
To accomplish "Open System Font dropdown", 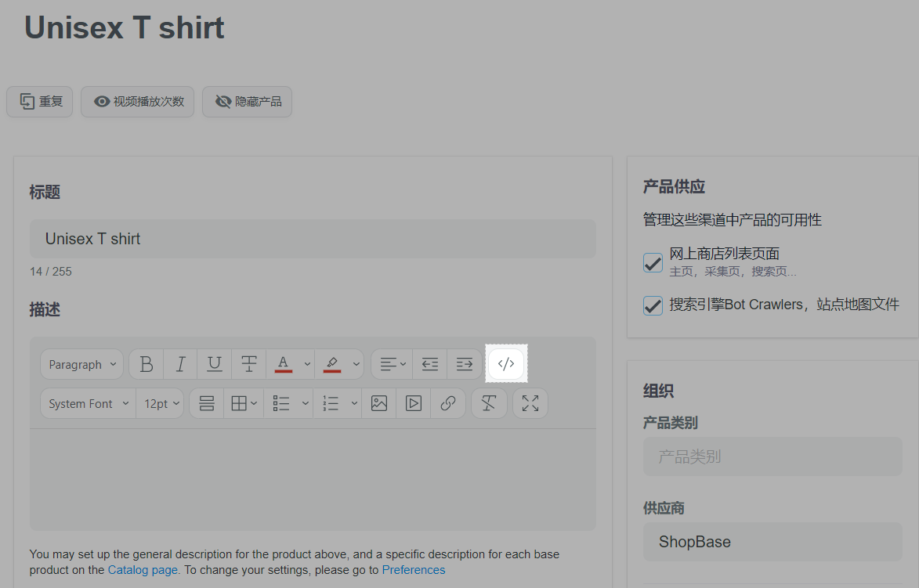I will point(89,403).
